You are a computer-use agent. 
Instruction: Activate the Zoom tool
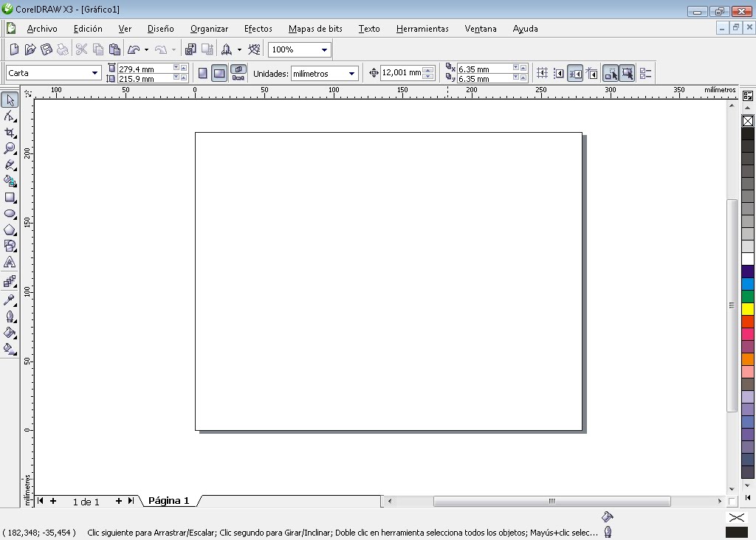click(x=10, y=148)
